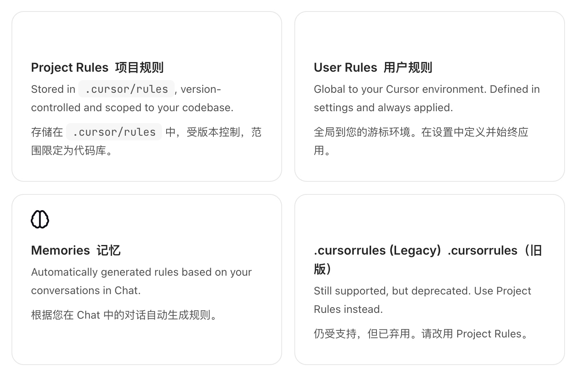Click the 仍受支持，但已弃用 translation line
Screen dimensions: 588x375
(x=422, y=334)
